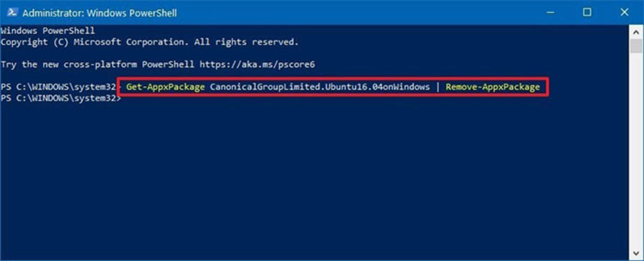Click the vertical scrollbar thumb
The height and width of the screenshot is (261, 644).
point(636,46)
